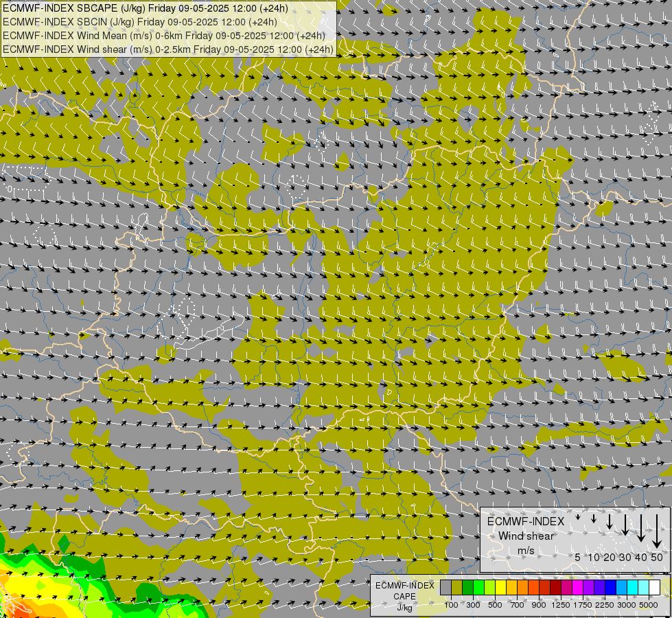Click the 50 m/s wind shear legend arrow
The image size is (672, 618).
point(657,531)
